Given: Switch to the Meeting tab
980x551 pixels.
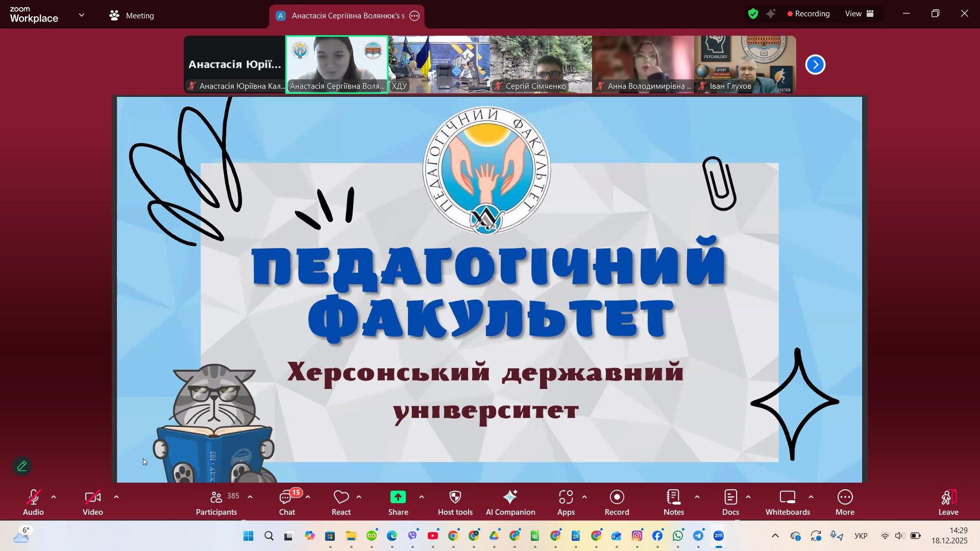Looking at the screenshot, I should tap(132, 15).
